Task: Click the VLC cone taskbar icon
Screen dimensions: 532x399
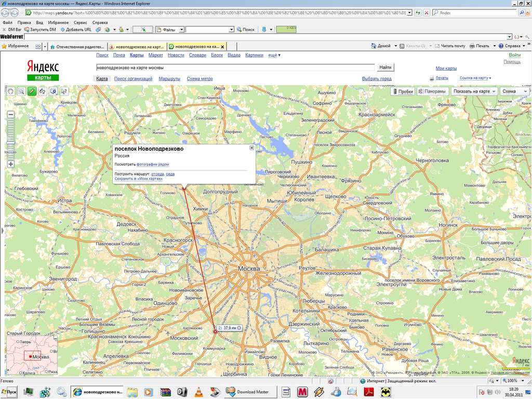Action: (198, 392)
